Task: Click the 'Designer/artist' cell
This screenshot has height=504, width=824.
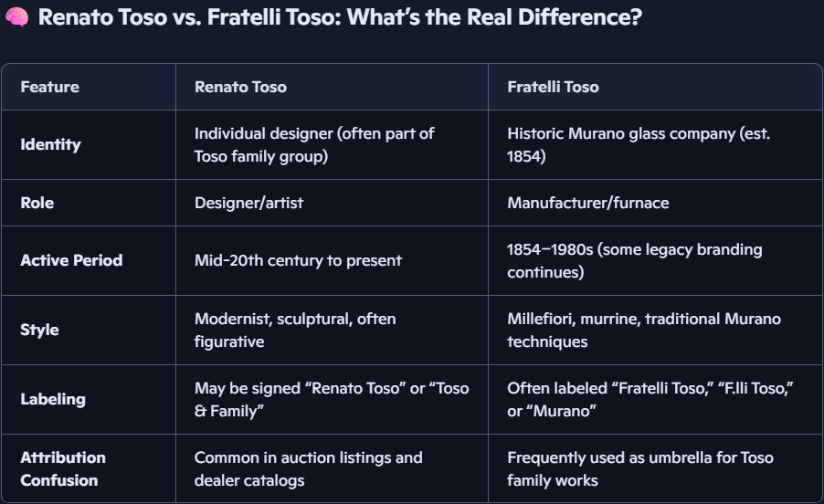Action: 248,203
